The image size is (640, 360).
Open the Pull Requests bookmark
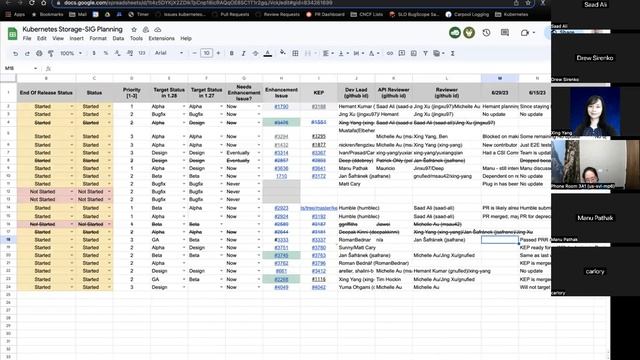click(x=231, y=14)
